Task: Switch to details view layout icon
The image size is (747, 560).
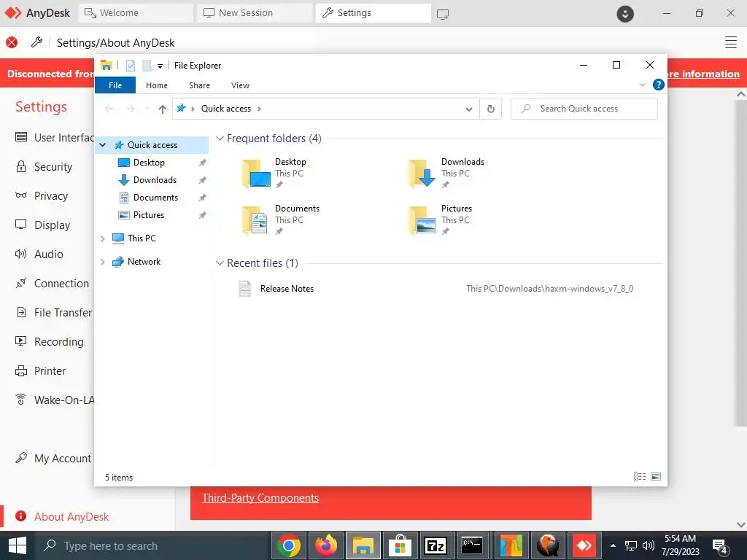Action: 640,477
